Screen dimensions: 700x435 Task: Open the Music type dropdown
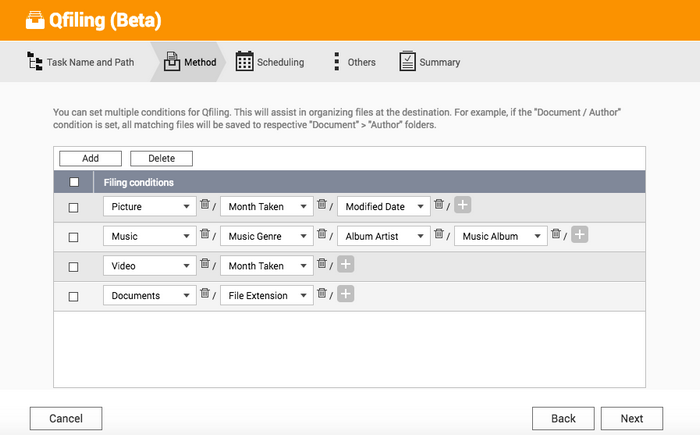point(150,236)
